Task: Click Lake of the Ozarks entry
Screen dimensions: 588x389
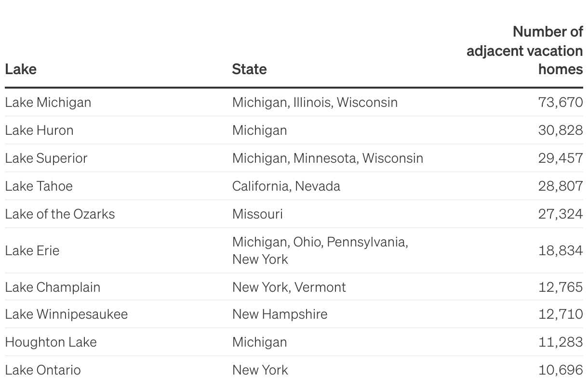Action: pyautogui.click(x=60, y=214)
